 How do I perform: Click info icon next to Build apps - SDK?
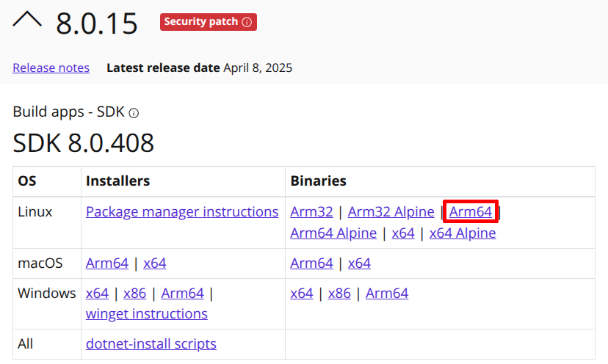coord(134,113)
